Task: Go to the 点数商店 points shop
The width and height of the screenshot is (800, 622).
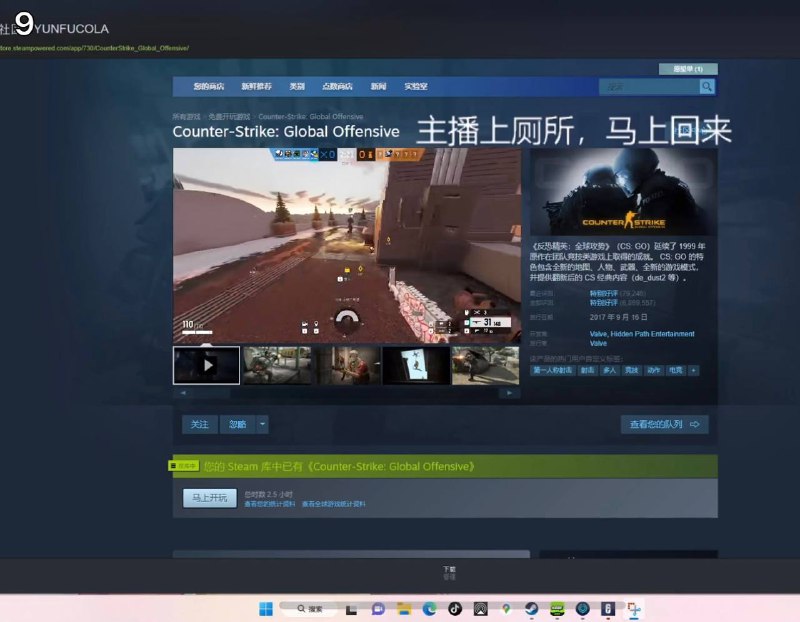Action: pos(337,86)
